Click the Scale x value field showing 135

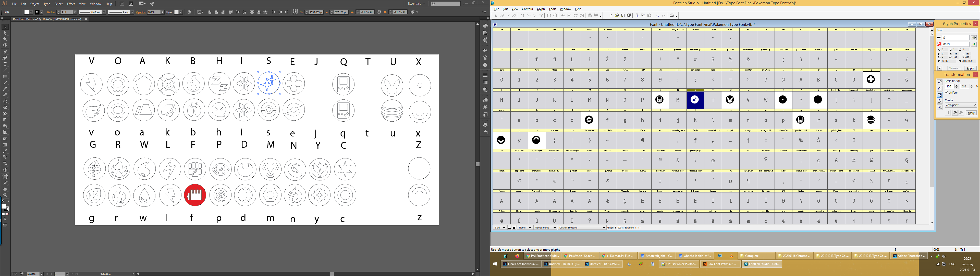tap(950, 87)
